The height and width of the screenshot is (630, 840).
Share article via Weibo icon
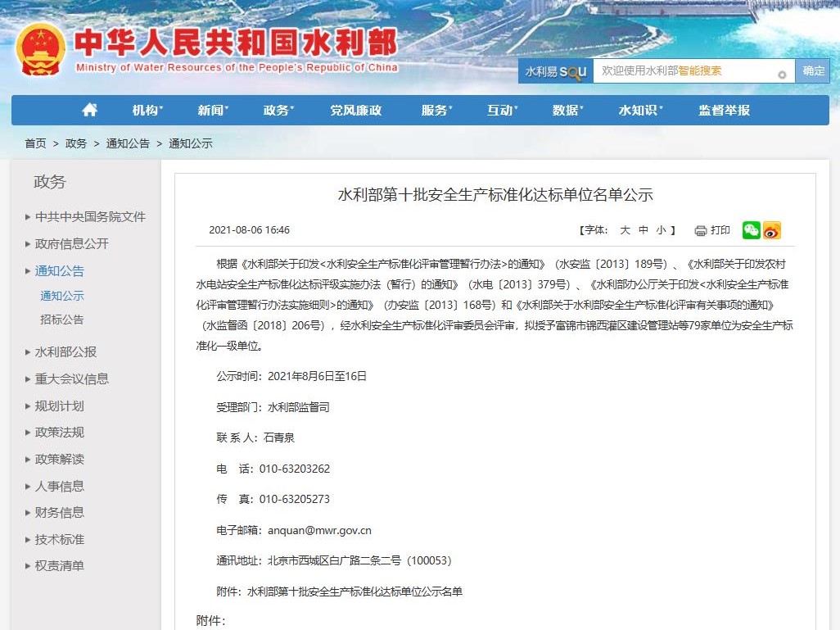(x=772, y=230)
